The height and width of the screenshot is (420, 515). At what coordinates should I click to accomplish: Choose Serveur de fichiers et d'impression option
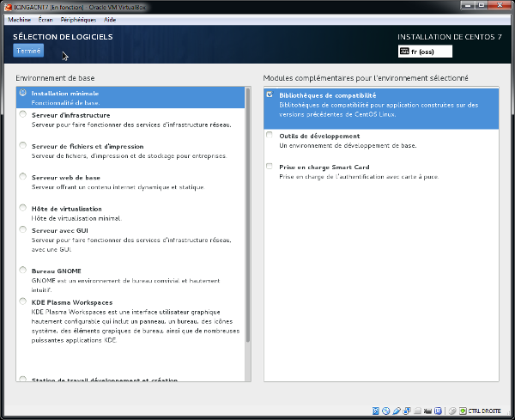tap(22, 145)
